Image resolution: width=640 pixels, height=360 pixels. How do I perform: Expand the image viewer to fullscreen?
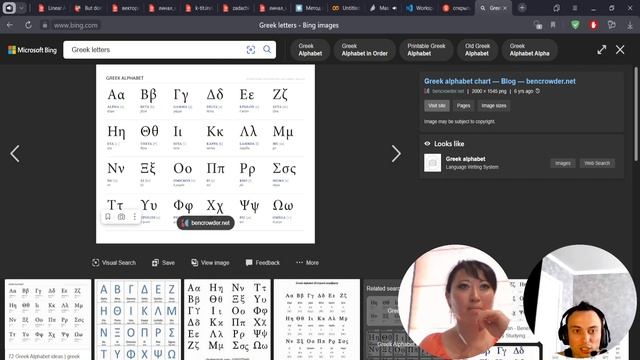pos(602,50)
